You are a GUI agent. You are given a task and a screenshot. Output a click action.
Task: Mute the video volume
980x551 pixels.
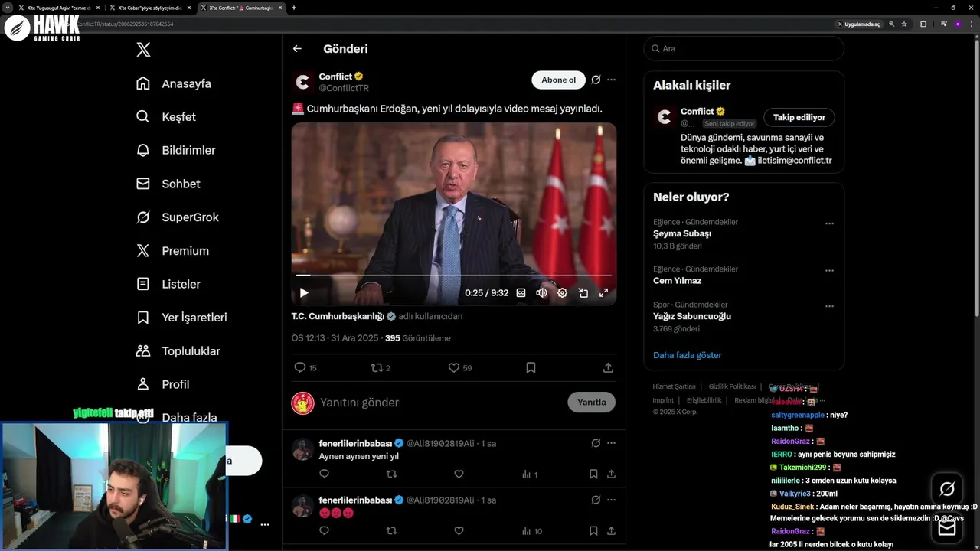tap(542, 292)
